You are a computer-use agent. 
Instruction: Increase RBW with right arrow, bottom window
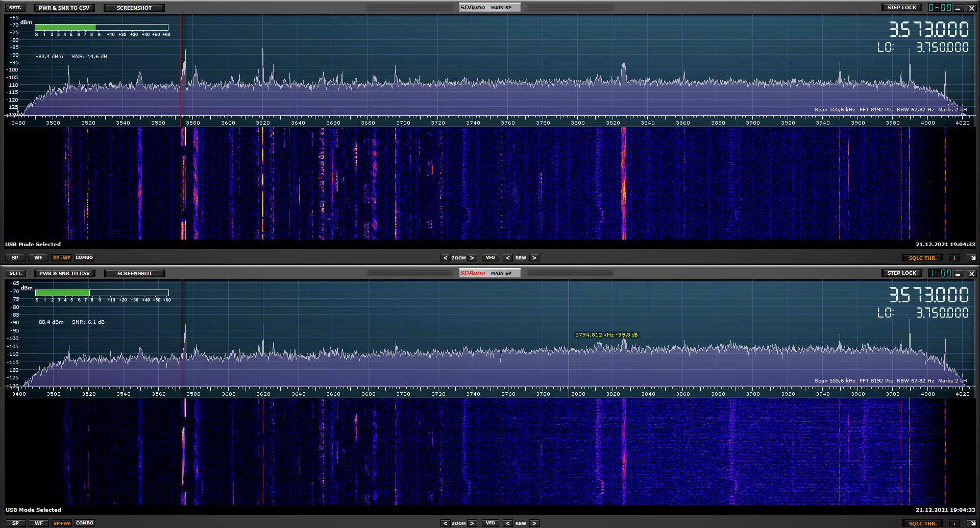coord(534,523)
